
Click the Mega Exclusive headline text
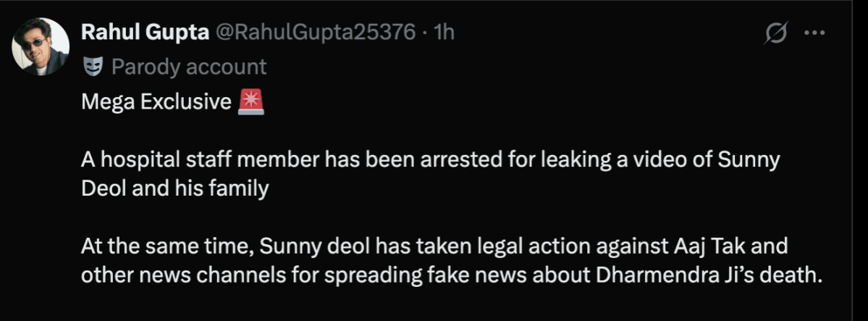click(156, 103)
